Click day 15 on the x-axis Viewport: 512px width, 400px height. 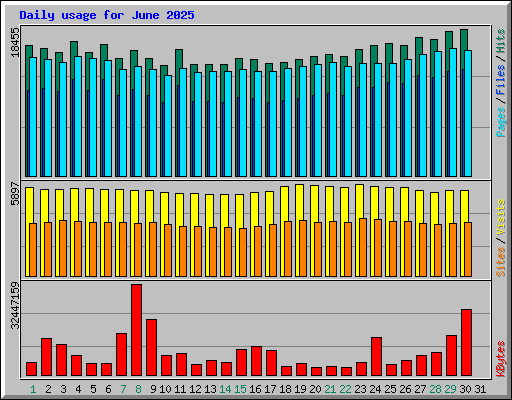coord(240,389)
